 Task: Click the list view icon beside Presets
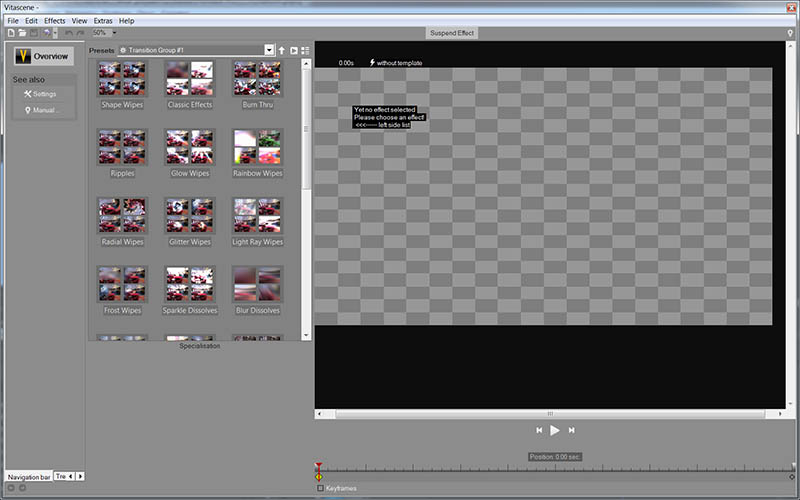pos(305,50)
